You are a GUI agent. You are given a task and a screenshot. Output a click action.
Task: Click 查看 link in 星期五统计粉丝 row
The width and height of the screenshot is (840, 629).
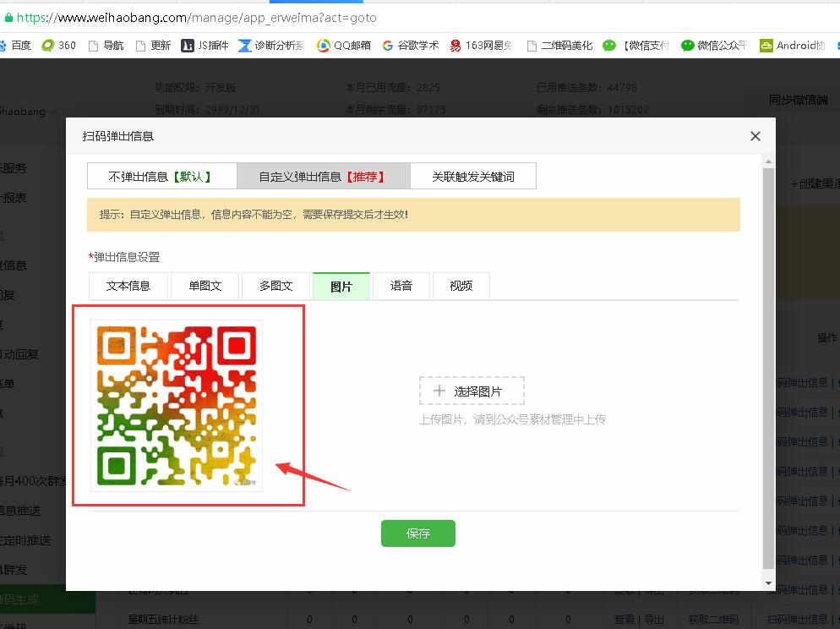(625, 620)
